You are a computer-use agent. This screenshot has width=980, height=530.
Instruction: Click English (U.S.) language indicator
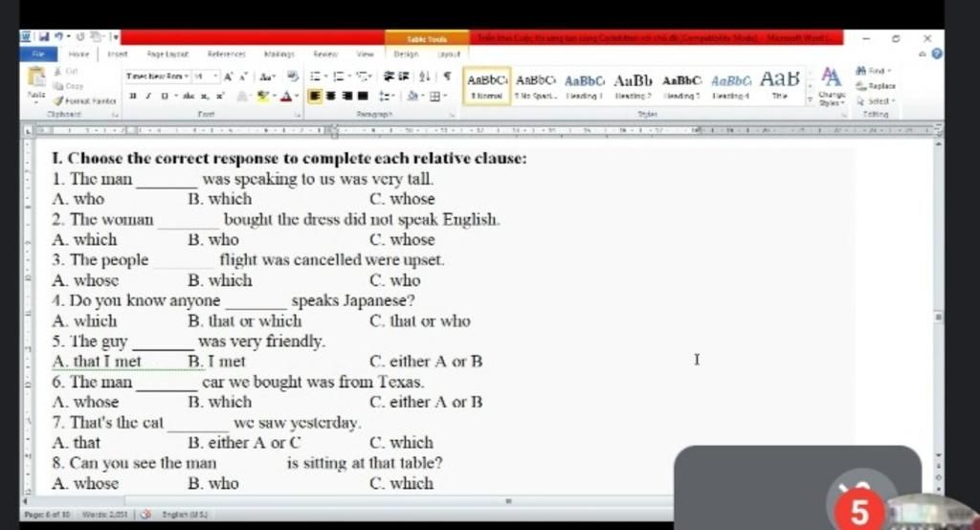[185, 515]
